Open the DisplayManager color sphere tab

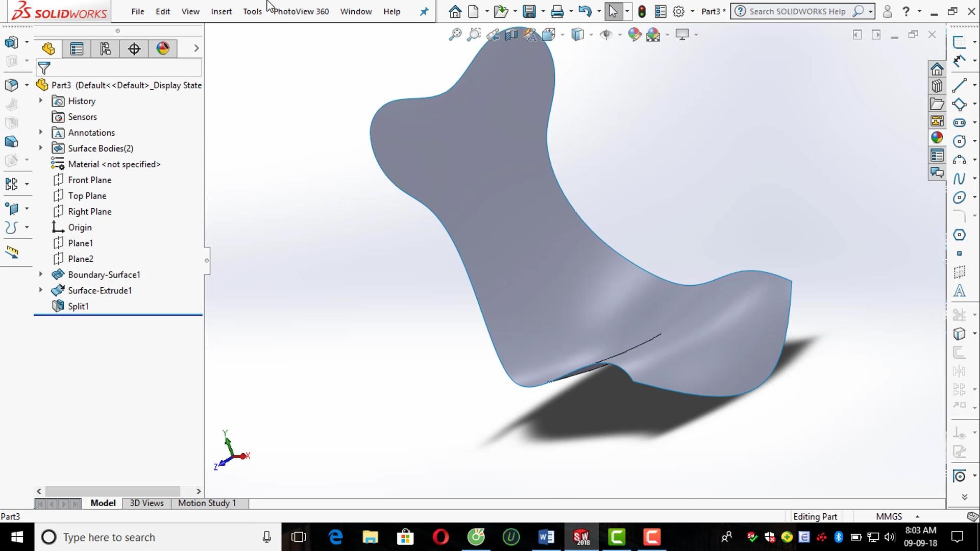(x=162, y=48)
